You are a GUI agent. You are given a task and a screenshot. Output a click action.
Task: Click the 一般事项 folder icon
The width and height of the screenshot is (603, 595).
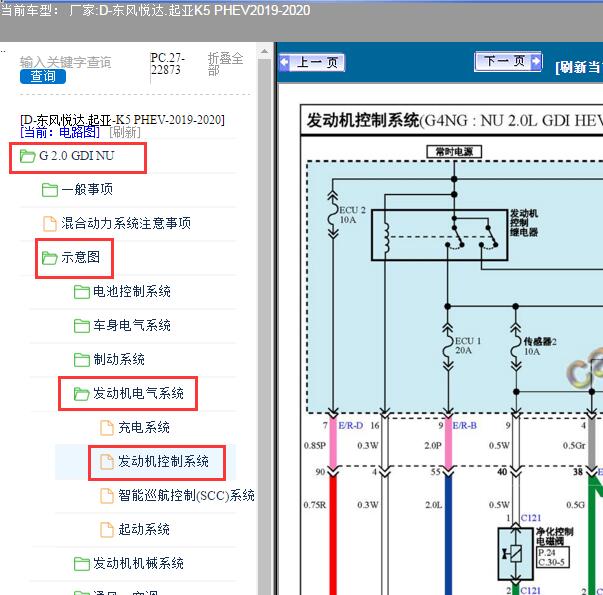click(50, 190)
